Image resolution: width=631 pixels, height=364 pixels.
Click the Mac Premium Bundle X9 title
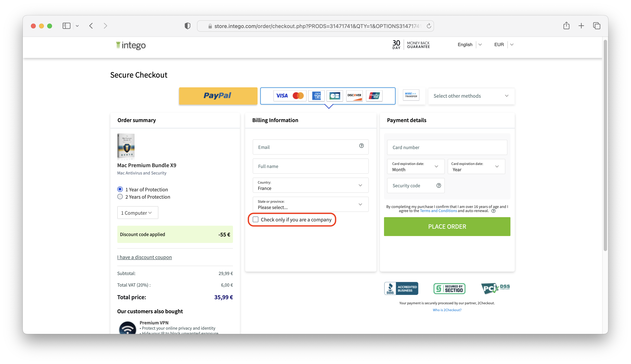point(147,165)
